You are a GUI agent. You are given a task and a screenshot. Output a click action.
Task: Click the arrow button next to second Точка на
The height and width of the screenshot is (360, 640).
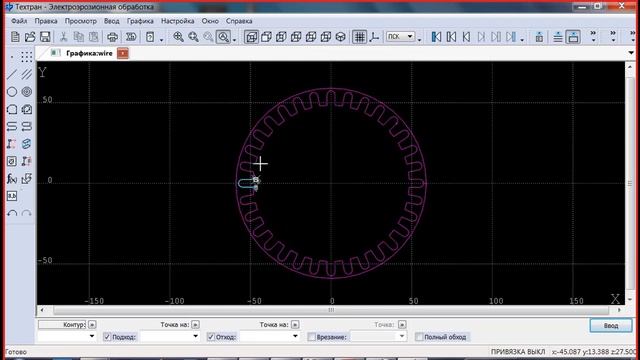coord(295,325)
